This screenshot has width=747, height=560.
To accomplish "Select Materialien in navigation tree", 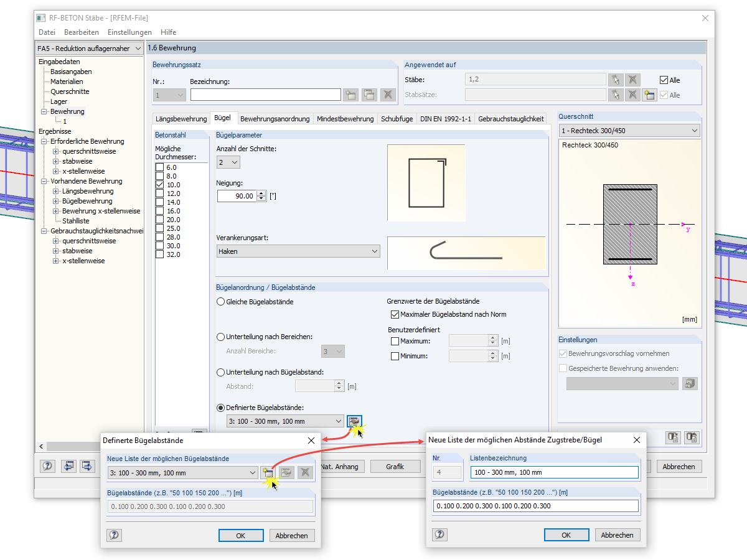I will point(67,82).
